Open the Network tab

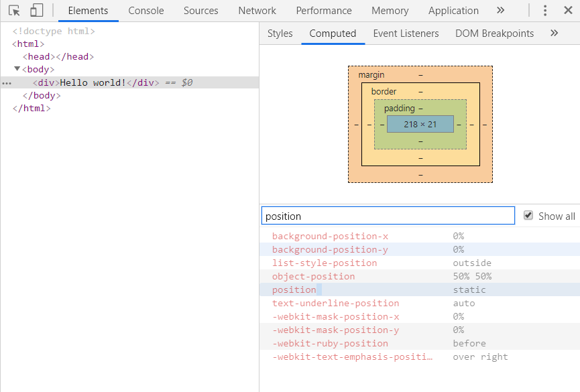[x=257, y=11]
